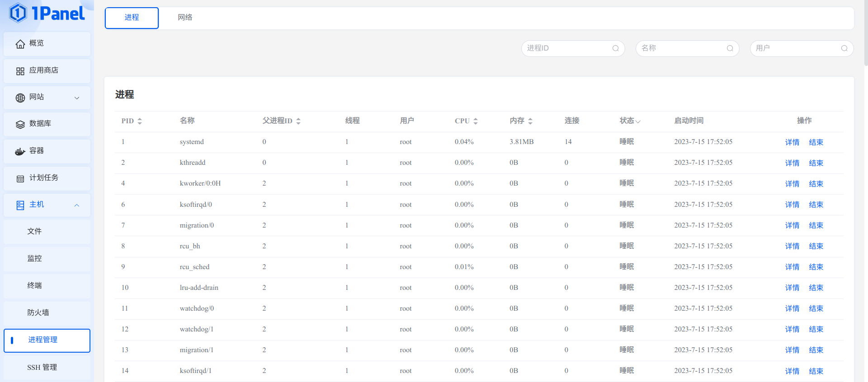Viewport: 868px width, 382px height.
Task: Click the 1Panel logo
Action: click(x=47, y=13)
